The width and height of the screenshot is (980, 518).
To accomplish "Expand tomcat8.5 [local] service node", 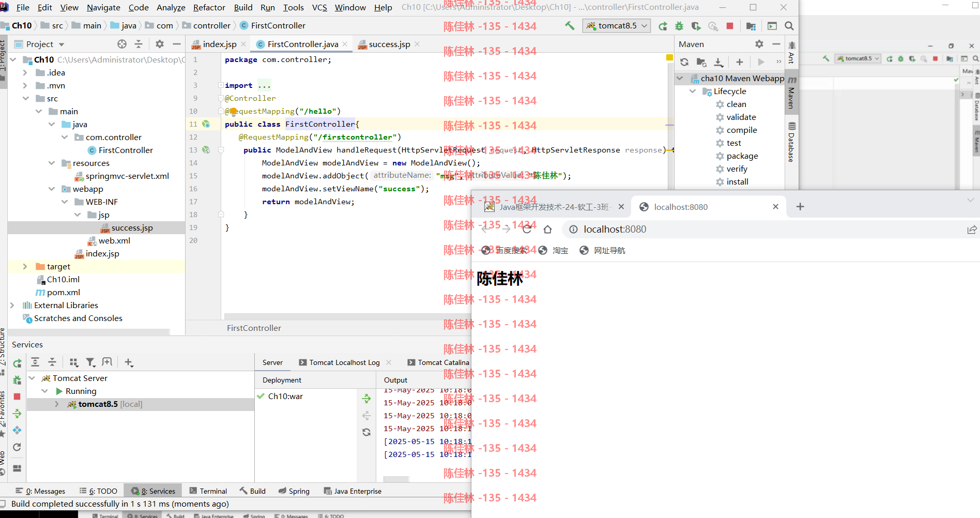I will [x=57, y=404].
